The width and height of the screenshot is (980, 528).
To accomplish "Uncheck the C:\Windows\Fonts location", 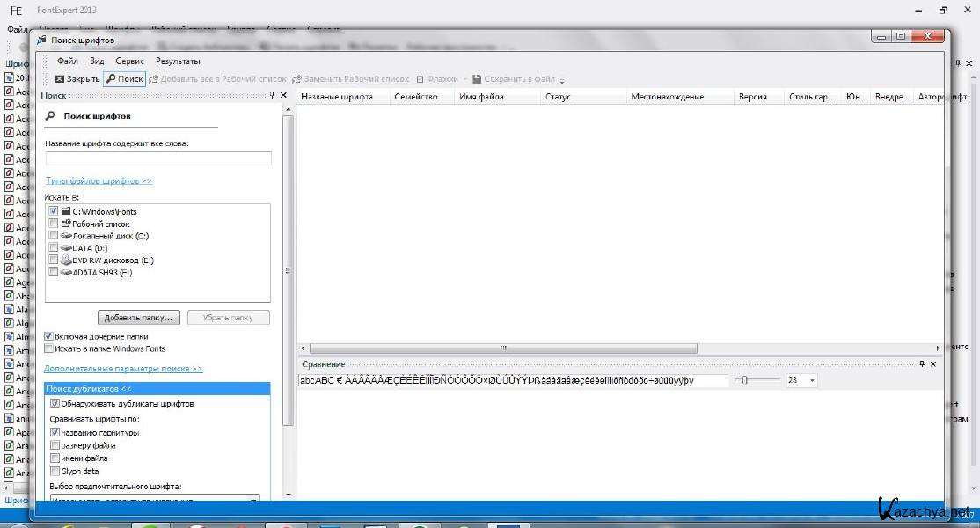I will (x=55, y=211).
